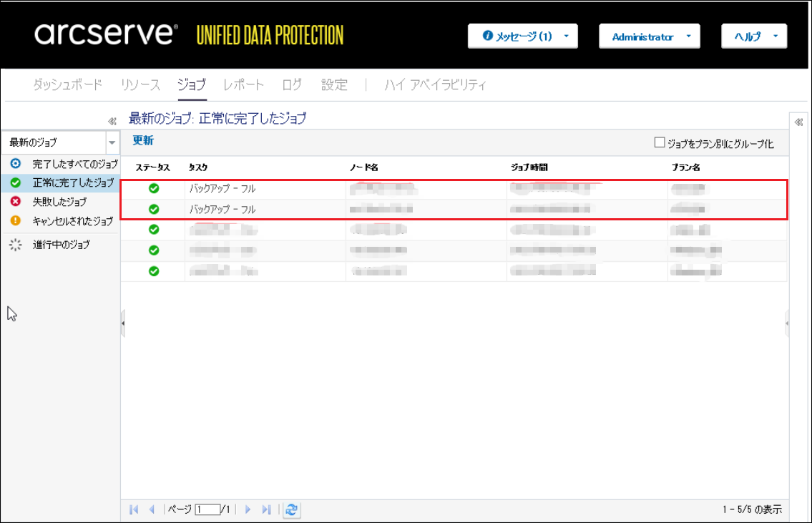Screen dimensions: 812x523
Task: Collapse the left jobs sidebar with the double chevron
Action: [x=112, y=121]
